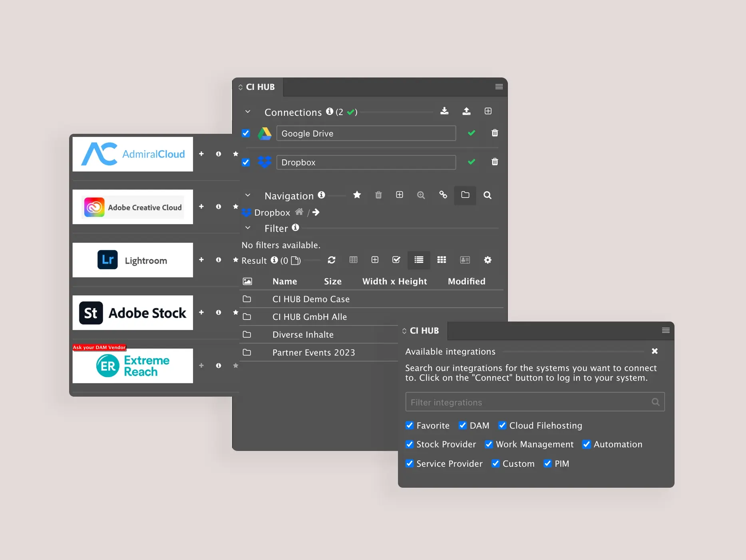Viewport: 746px width, 560px height.
Task: Open the main panel hamburger menu
Action: coord(499,87)
